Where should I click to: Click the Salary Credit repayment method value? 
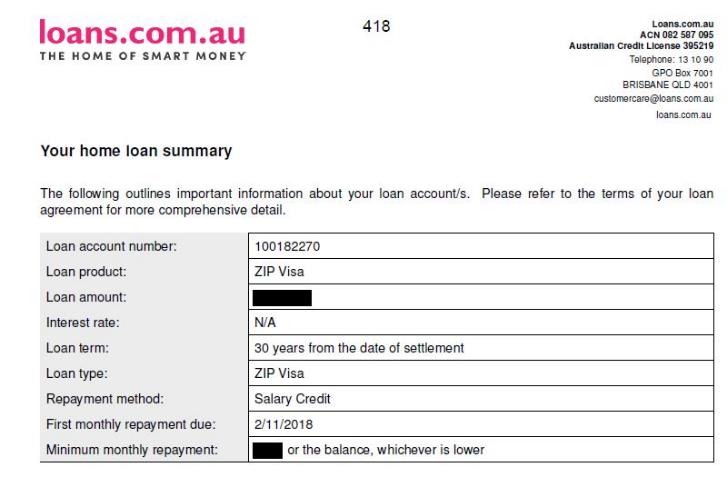[292, 399]
